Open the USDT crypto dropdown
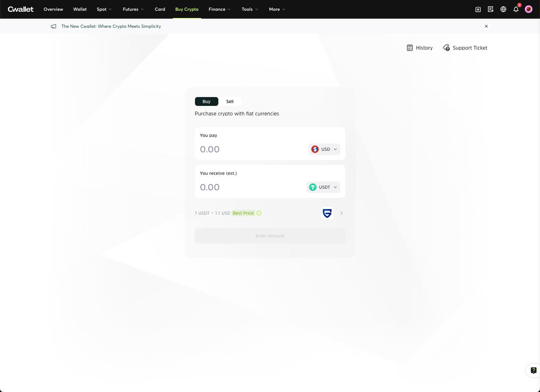 pyautogui.click(x=323, y=187)
